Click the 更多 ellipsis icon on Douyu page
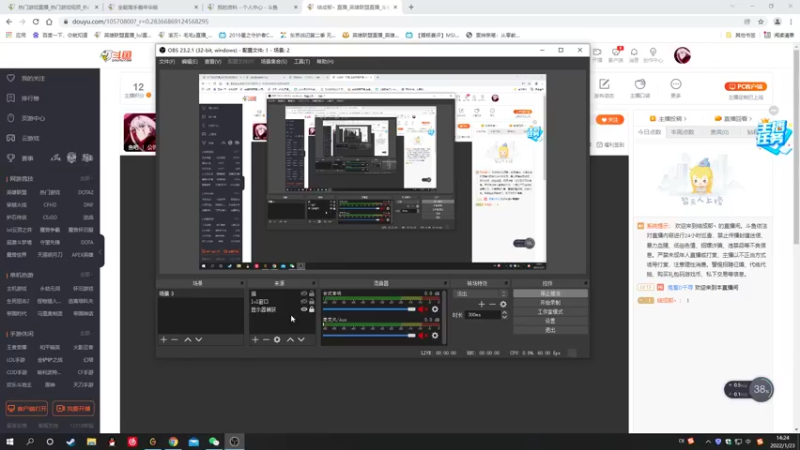 pos(676,84)
